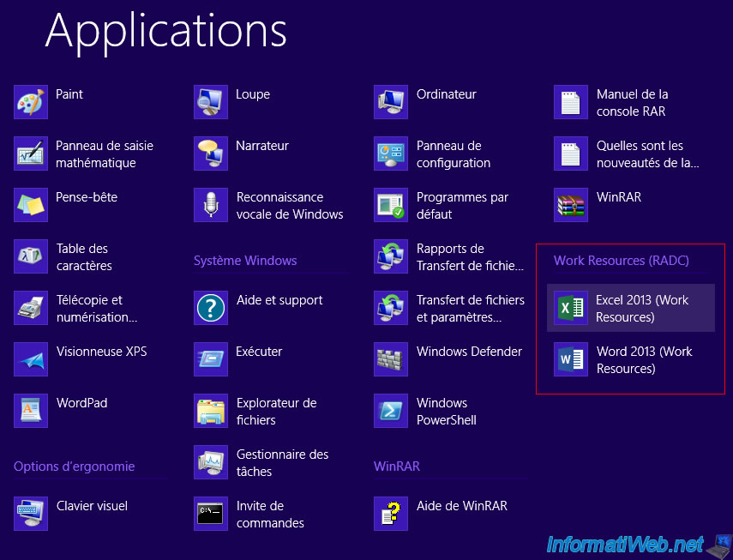This screenshot has height=560, width=733.
Task: Click the 'Paint' label text
Action: [69, 94]
